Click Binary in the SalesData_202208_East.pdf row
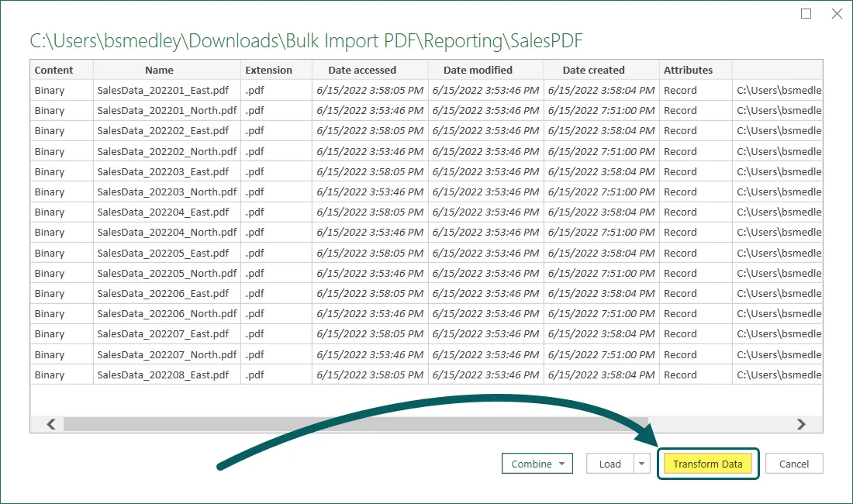Screen dimensions: 853x504 (50, 375)
